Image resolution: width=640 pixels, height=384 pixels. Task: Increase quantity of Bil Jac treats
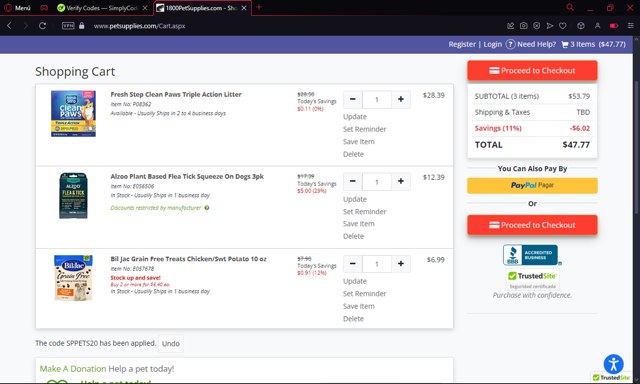point(401,264)
